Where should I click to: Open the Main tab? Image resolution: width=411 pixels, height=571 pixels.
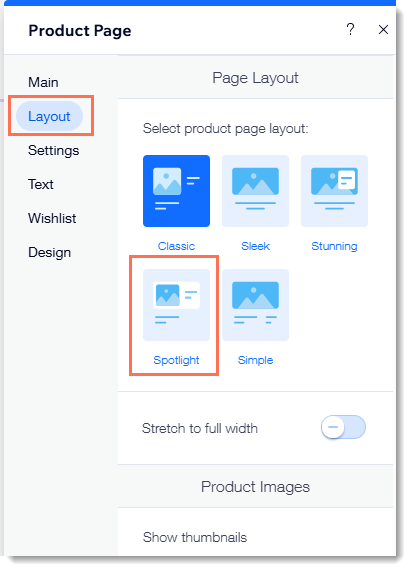click(x=43, y=82)
